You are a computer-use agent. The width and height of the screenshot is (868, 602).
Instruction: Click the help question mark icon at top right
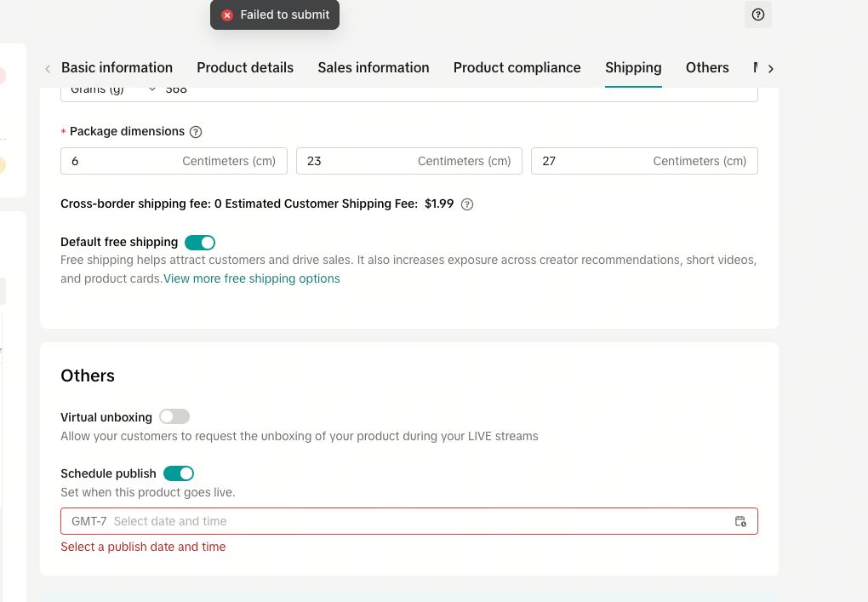[758, 14]
